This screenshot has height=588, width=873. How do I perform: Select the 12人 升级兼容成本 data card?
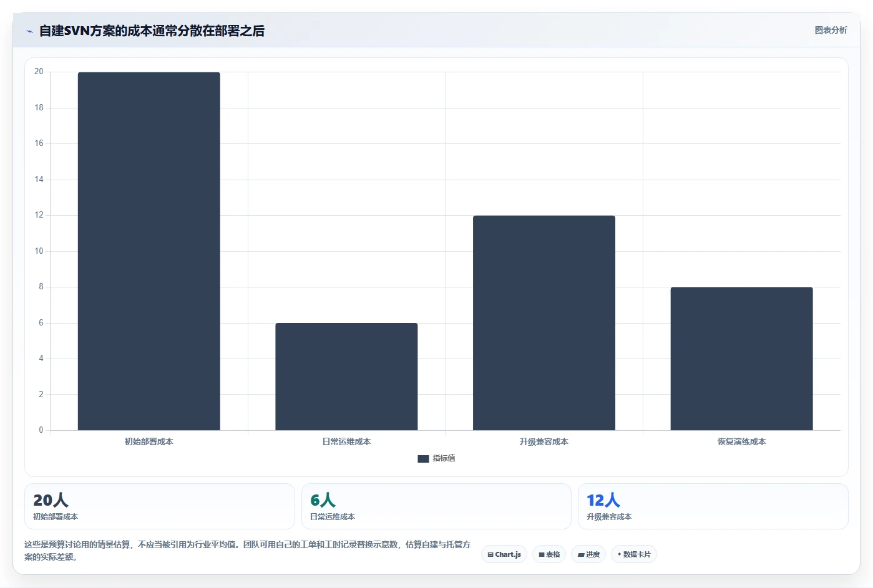(x=713, y=506)
